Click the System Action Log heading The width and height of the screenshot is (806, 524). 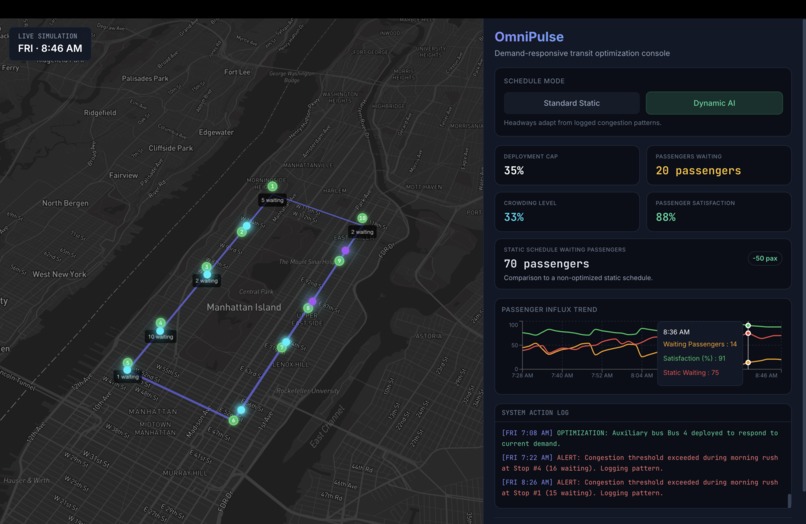click(535, 412)
